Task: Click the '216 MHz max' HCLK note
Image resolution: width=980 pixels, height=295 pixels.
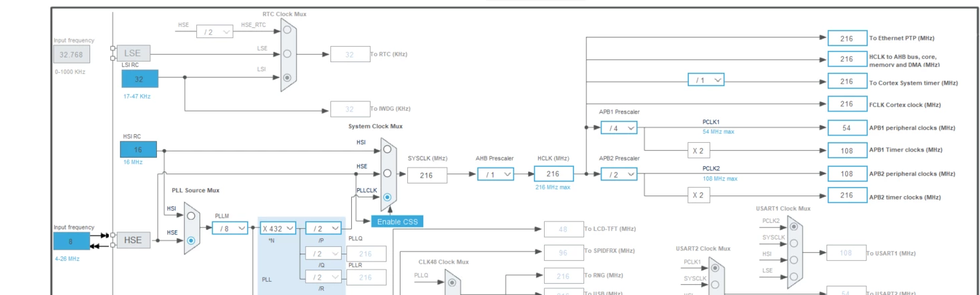Action: pos(553,188)
